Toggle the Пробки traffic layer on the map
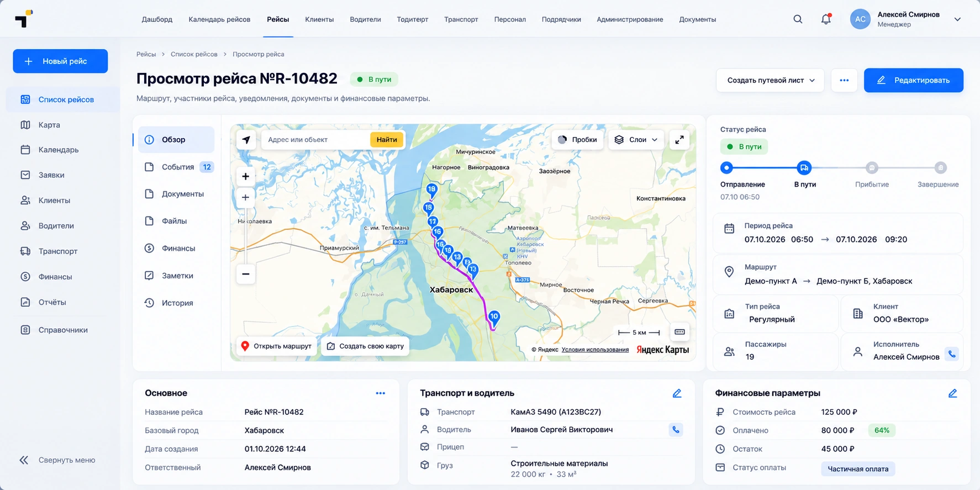 [x=577, y=140]
